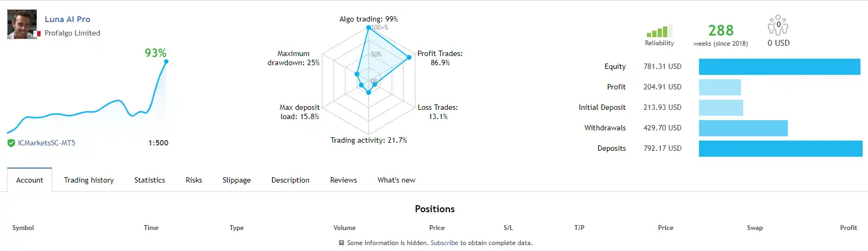Open the Reviews tab
This screenshot has height=251, width=868.
pyautogui.click(x=343, y=180)
